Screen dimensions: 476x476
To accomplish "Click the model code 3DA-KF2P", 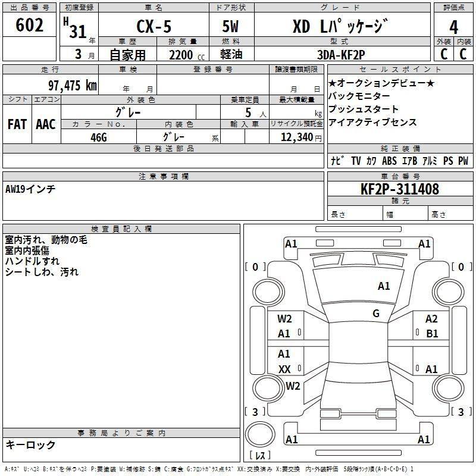I will 340,54.
